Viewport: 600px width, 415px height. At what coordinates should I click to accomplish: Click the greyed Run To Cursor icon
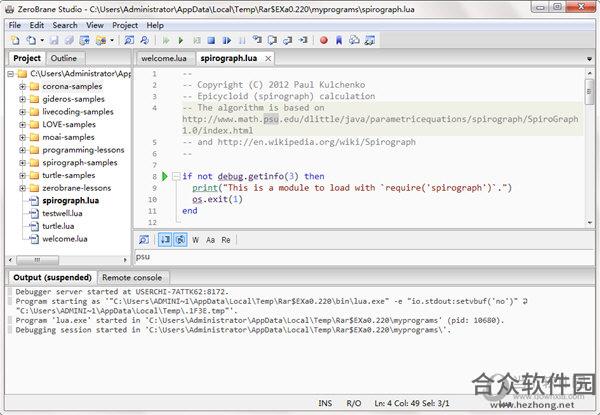click(196, 40)
